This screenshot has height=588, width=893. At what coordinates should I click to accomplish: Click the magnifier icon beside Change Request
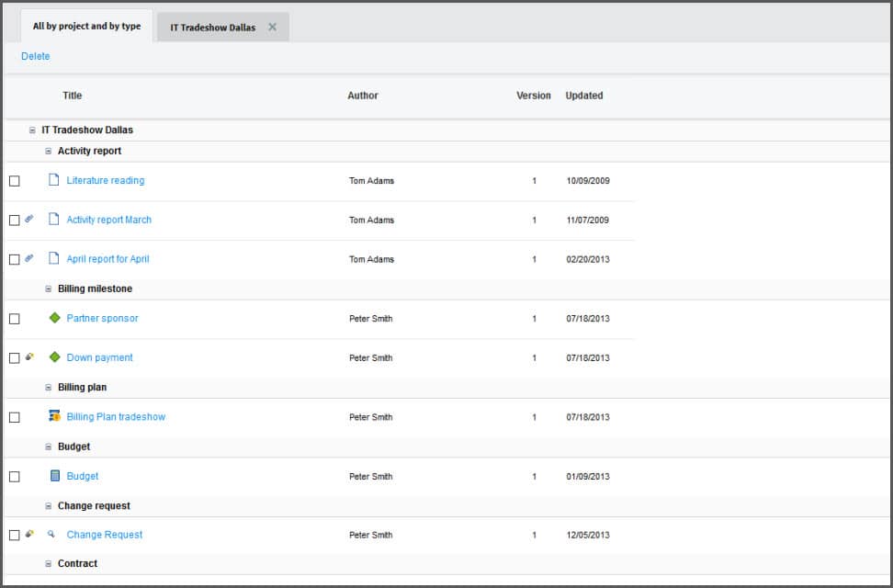pos(51,534)
